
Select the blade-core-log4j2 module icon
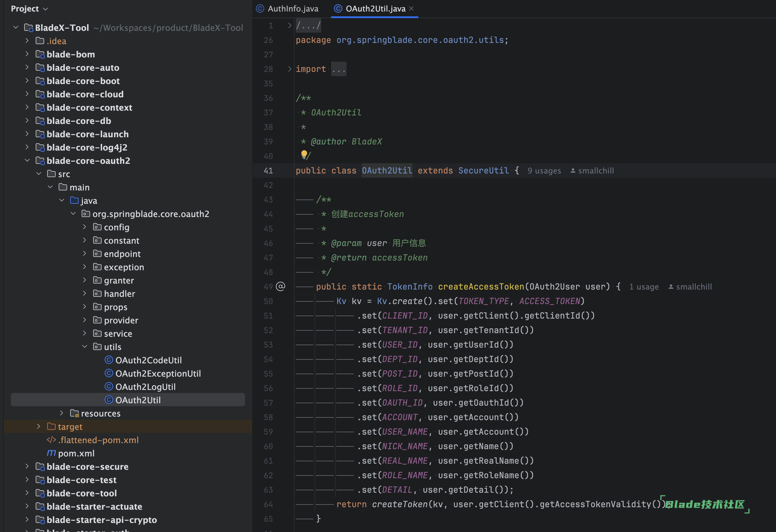pyautogui.click(x=40, y=148)
